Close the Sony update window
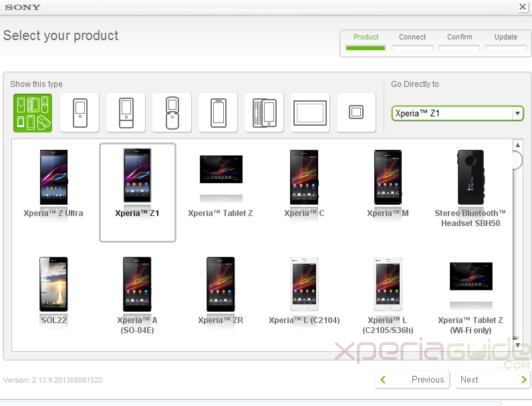Screen dimensions: 532x406 523,7
